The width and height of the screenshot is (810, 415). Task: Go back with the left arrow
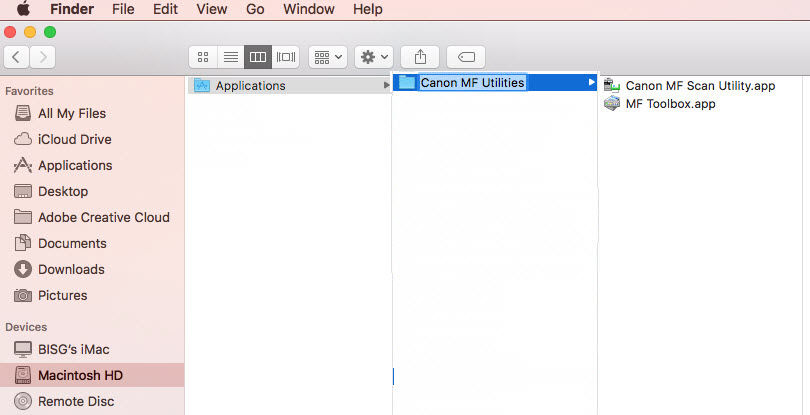[x=17, y=57]
